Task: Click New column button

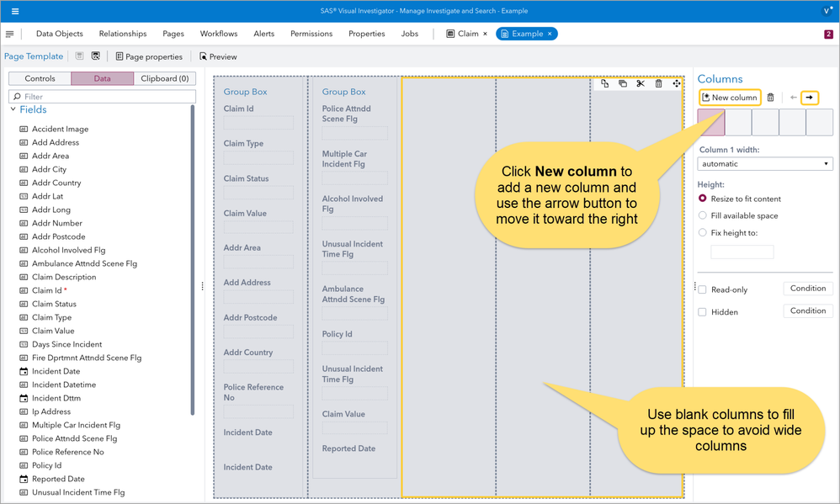Action: point(730,98)
